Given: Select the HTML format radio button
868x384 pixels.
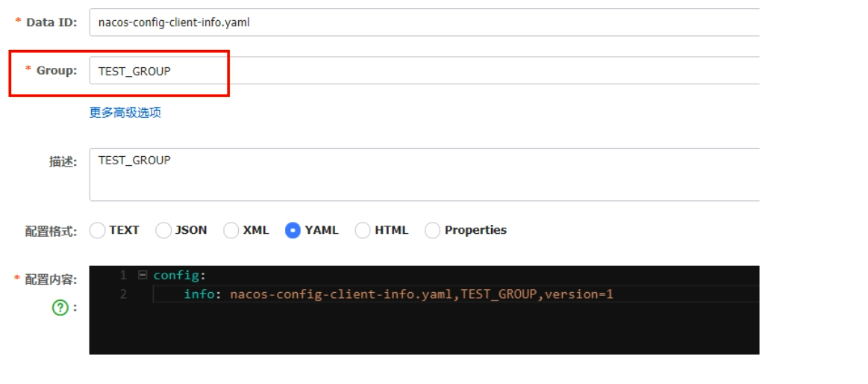Looking at the screenshot, I should point(363,230).
